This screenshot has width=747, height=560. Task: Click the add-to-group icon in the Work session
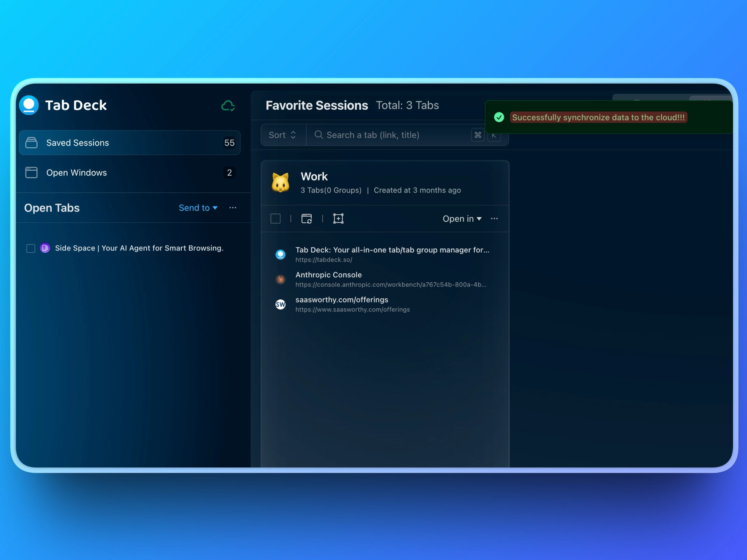coord(338,218)
